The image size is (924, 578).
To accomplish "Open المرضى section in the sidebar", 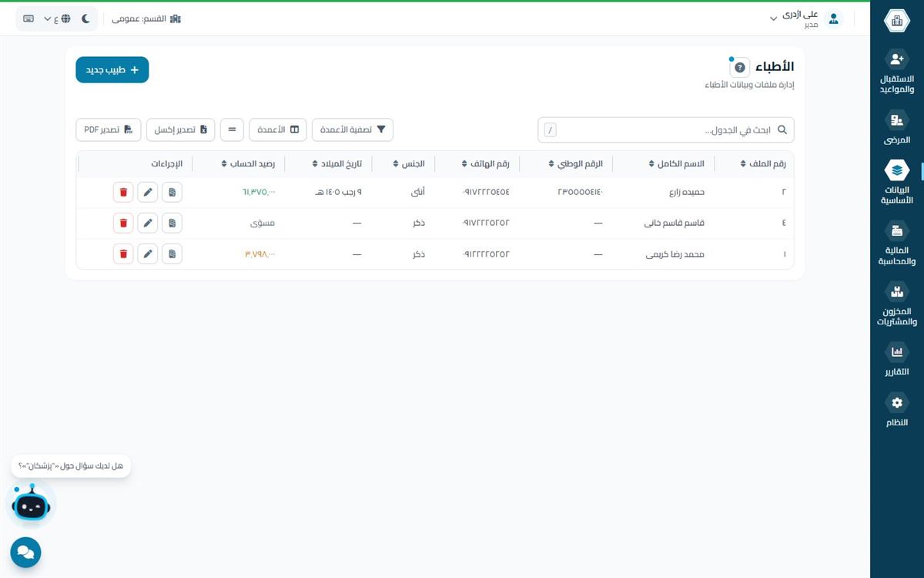I will pos(896,128).
